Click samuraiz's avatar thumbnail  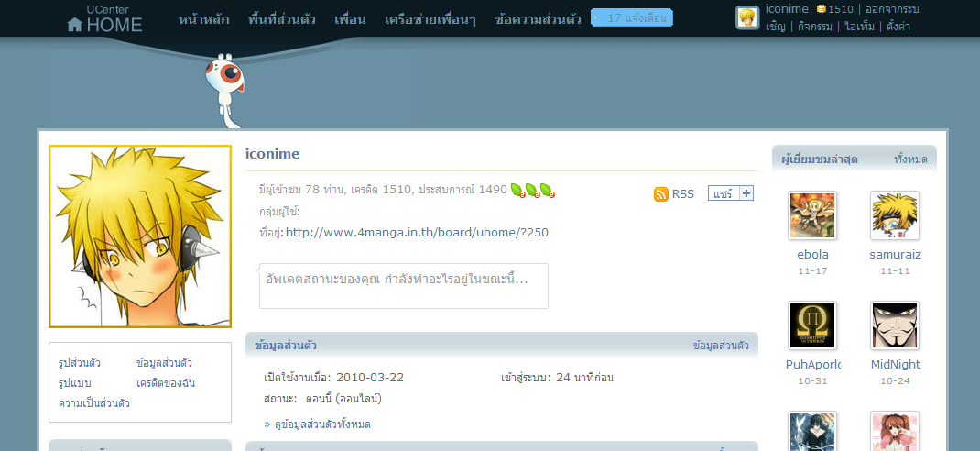[x=895, y=215]
